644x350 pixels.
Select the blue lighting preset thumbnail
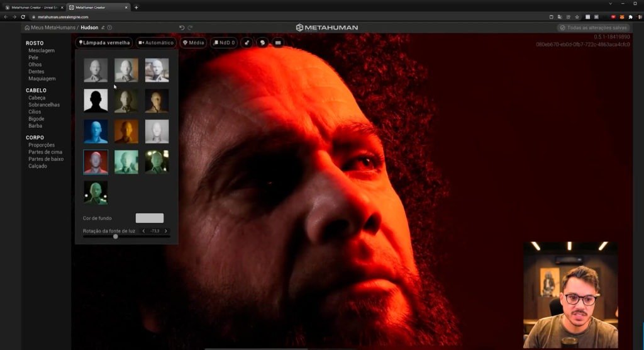pyautogui.click(x=96, y=132)
